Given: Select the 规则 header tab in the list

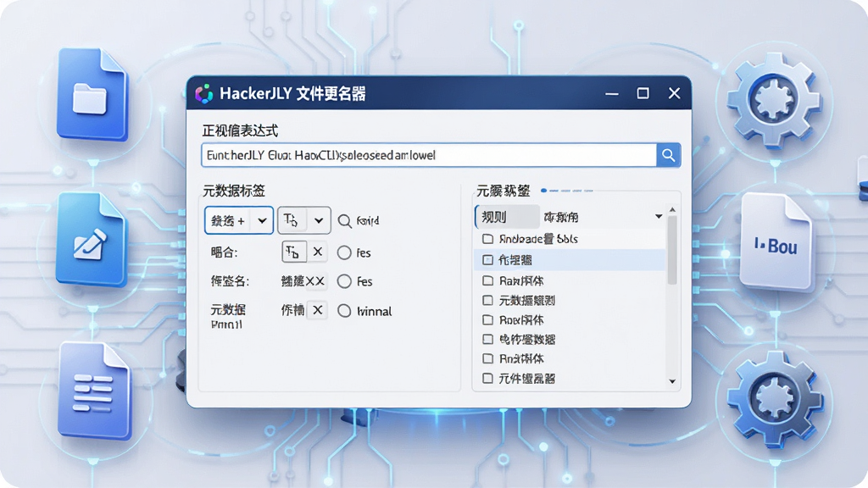Looking at the screenshot, I should (x=507, y=217).
